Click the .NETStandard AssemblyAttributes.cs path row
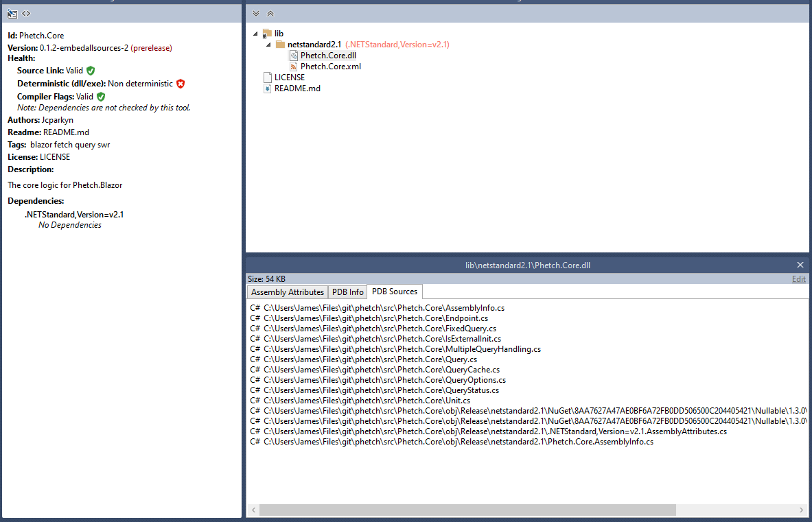 [x=488, y=431]
